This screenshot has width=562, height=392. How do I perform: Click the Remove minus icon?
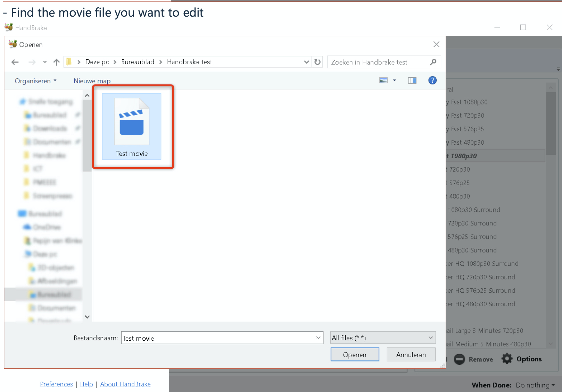459,359
